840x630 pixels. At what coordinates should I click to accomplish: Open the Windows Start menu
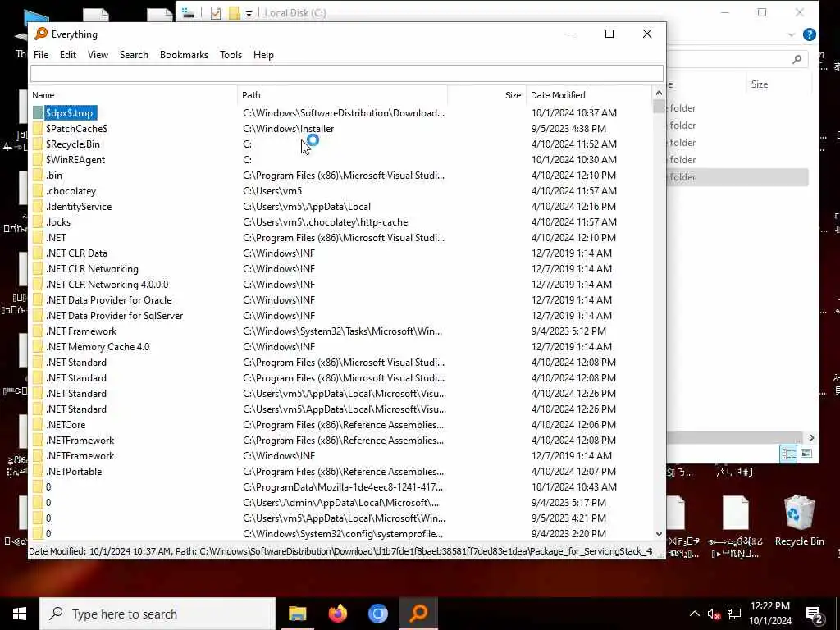pos(20,614)
